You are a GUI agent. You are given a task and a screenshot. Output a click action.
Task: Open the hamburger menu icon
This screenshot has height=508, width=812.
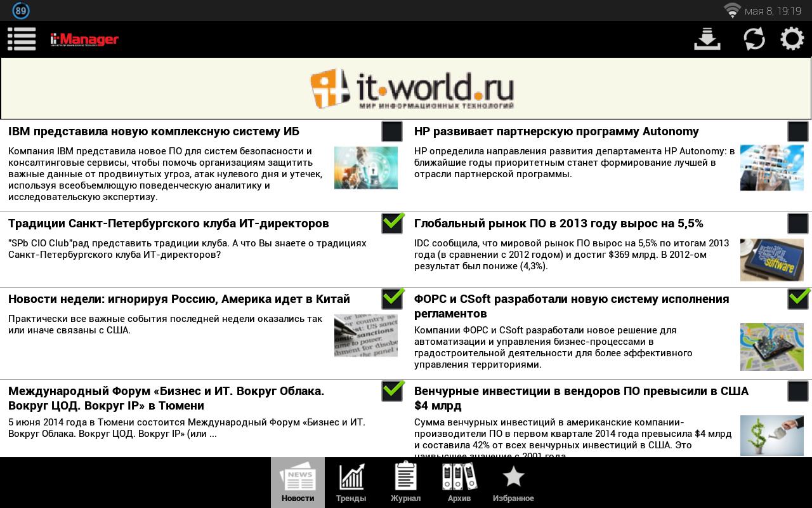tap(22, 39)
